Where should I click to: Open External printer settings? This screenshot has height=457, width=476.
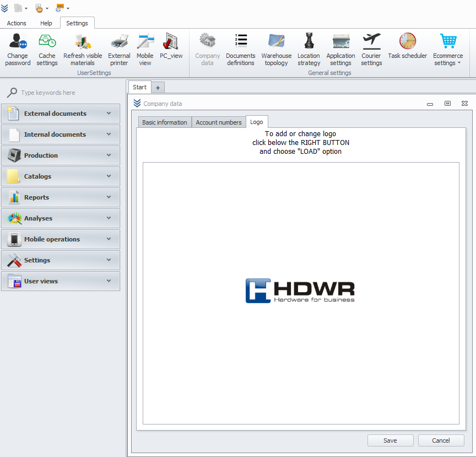(119, 50)
